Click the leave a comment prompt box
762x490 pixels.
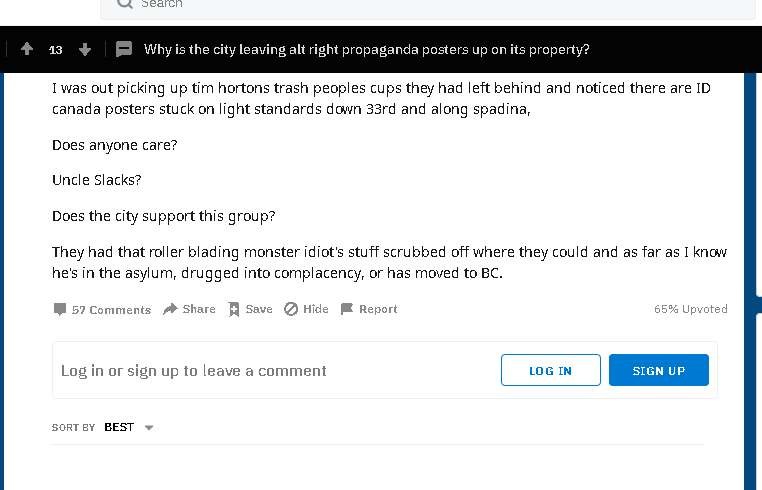384,370
